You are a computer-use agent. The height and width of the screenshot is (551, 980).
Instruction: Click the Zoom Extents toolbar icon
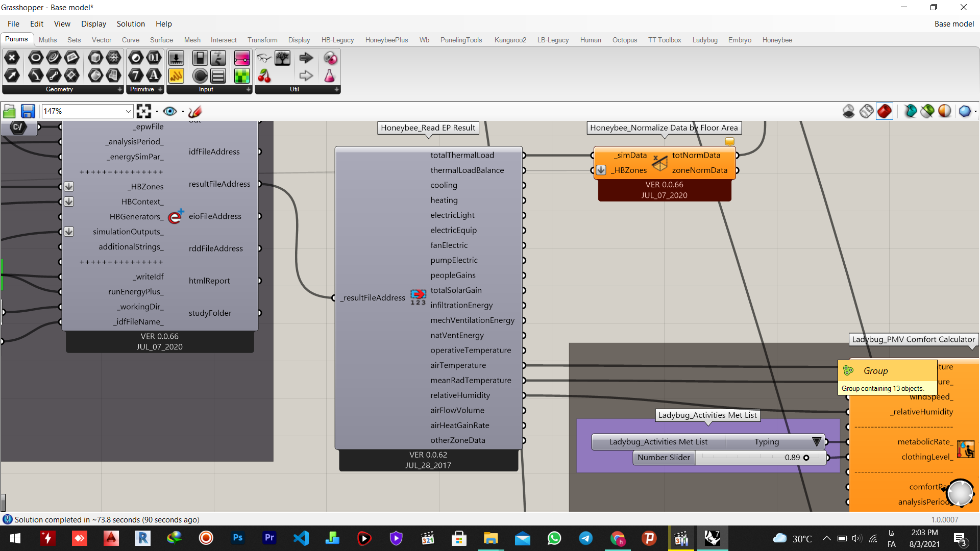pyautogui.click(x=144, y=111)
